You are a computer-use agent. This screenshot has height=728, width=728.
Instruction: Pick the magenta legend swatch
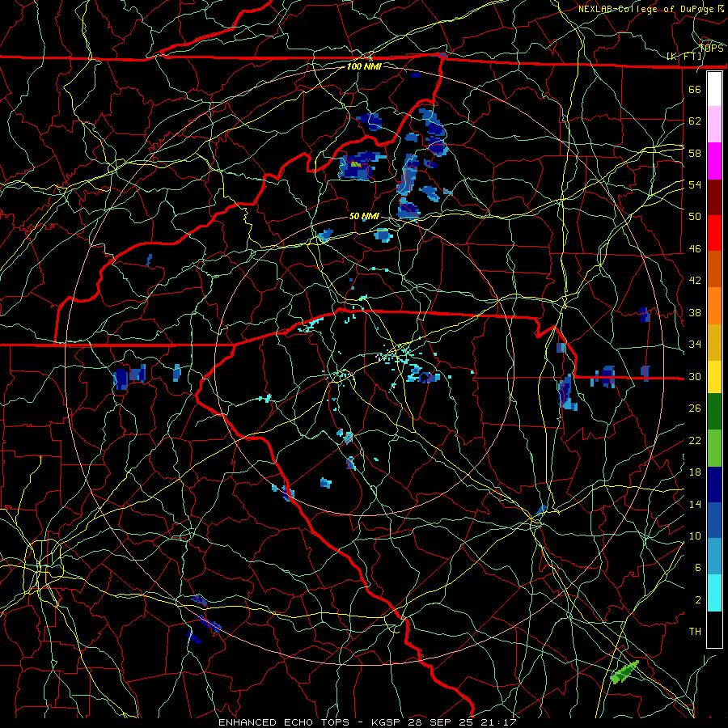[714, 161]
